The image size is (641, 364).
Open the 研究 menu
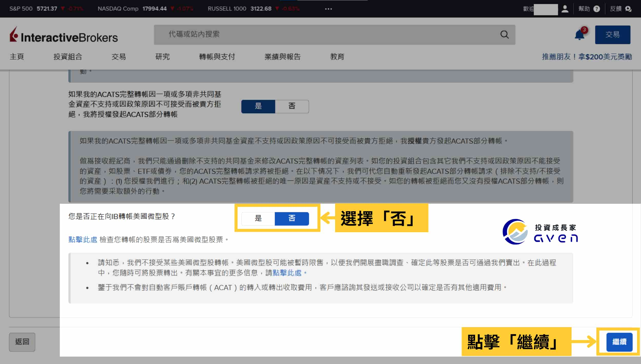(163, 57)
